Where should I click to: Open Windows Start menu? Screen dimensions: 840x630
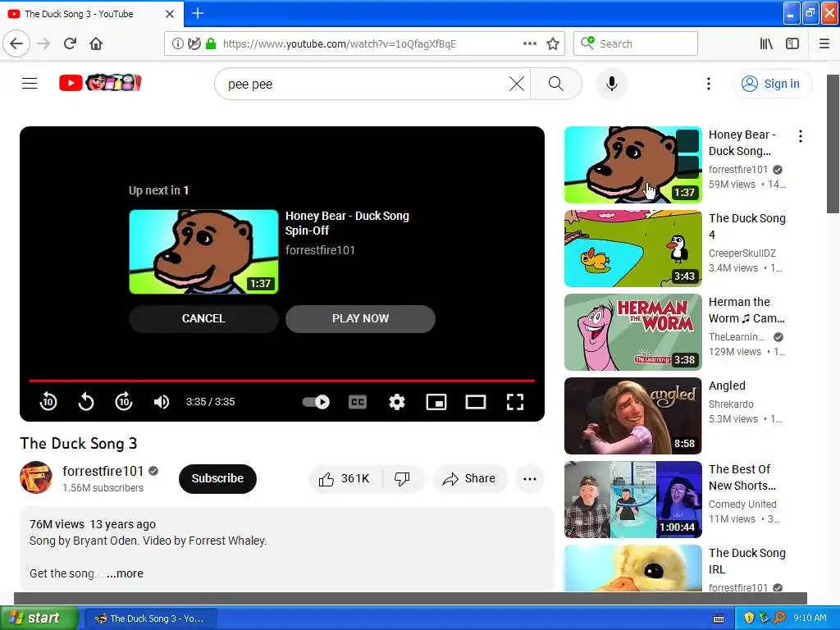(39, 618)
